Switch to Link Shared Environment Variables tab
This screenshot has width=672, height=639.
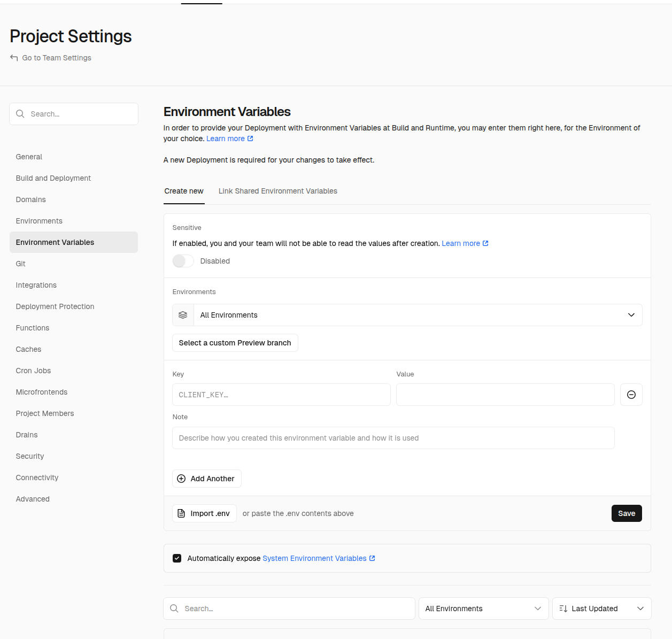point(277,191)
